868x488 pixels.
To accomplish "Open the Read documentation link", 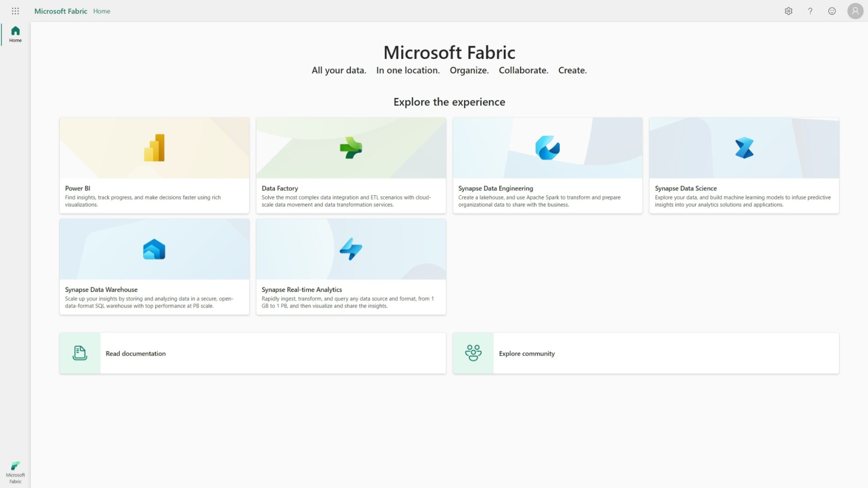I will point(136,353).
